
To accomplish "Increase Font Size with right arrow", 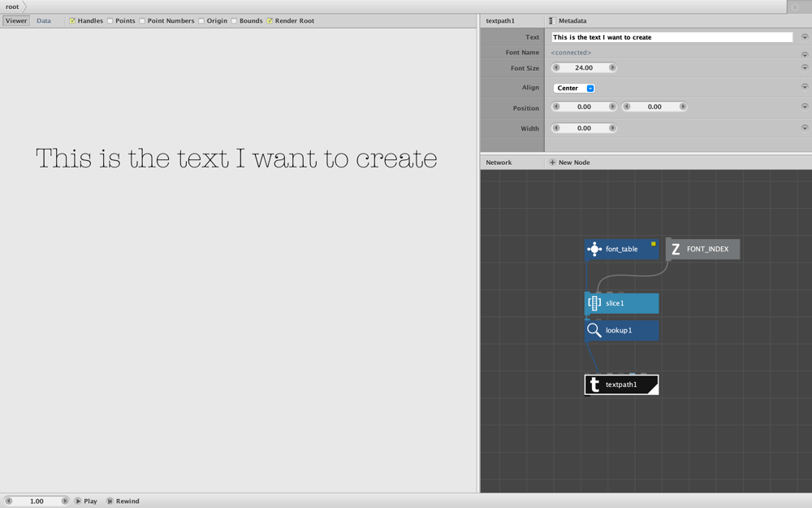I will [x=612, y=67].
